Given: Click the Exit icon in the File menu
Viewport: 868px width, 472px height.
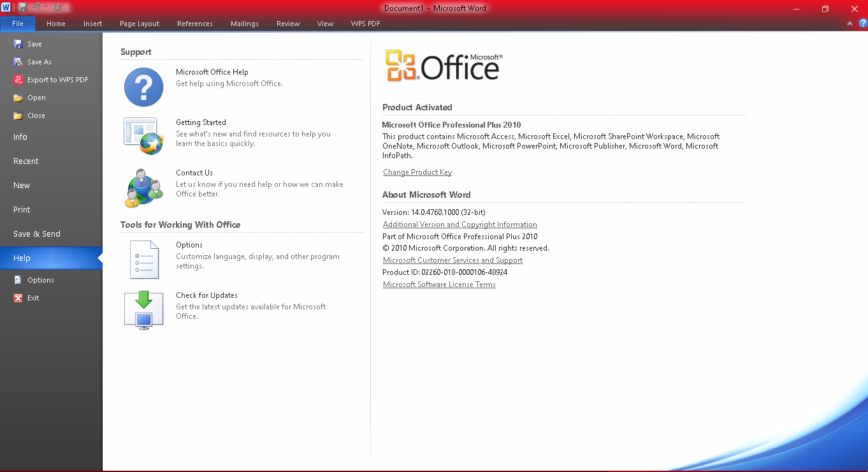Looking at the screenshot, I should click(18, 297).
